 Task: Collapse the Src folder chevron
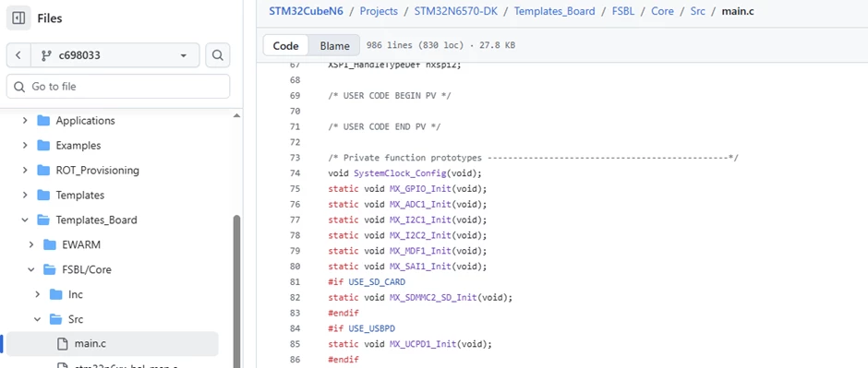[38, 319]
